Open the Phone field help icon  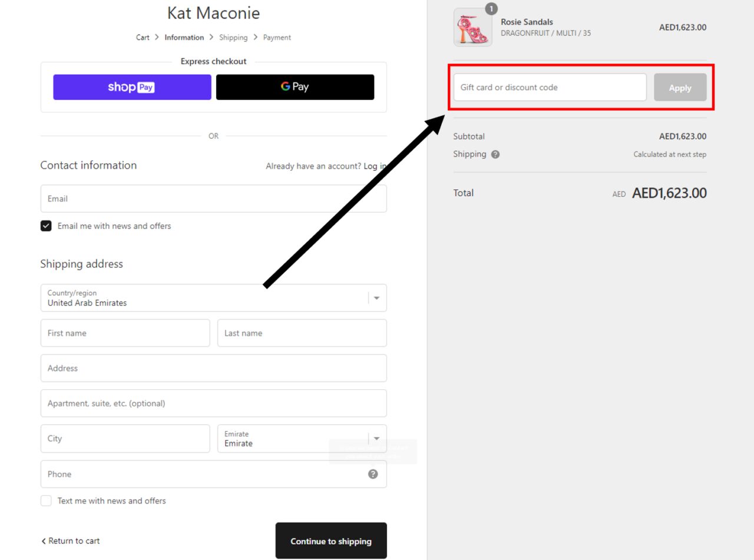click(x=373, y=474)
